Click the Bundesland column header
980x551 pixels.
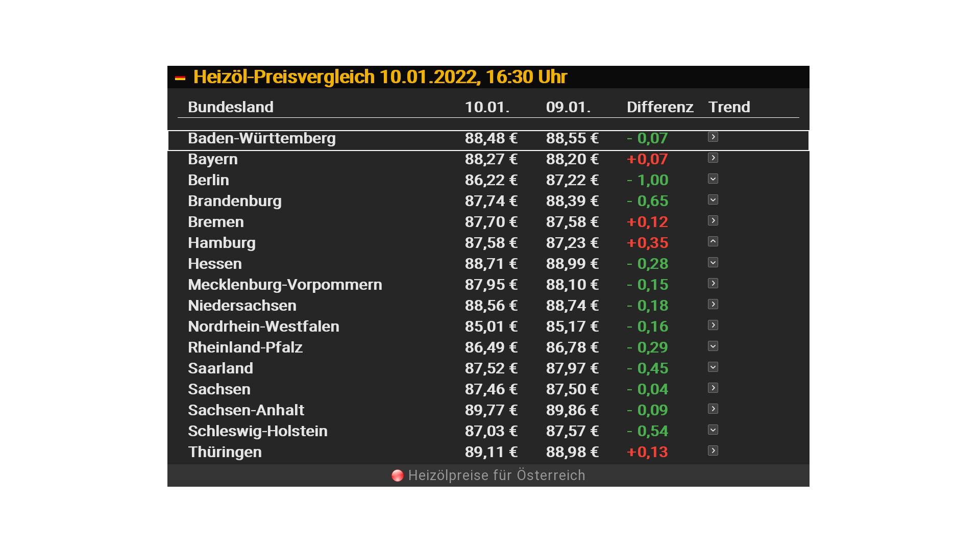tap(231, 107)
